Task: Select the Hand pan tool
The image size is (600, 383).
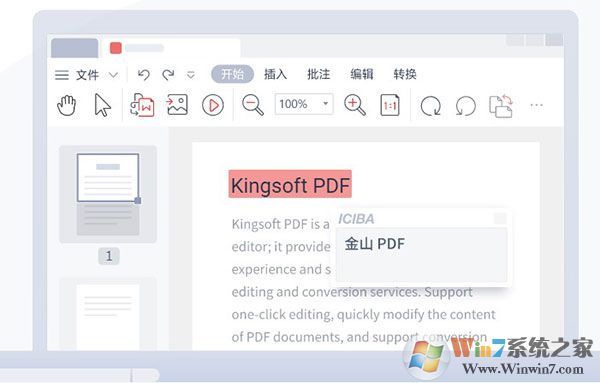Action: point(67,105)
